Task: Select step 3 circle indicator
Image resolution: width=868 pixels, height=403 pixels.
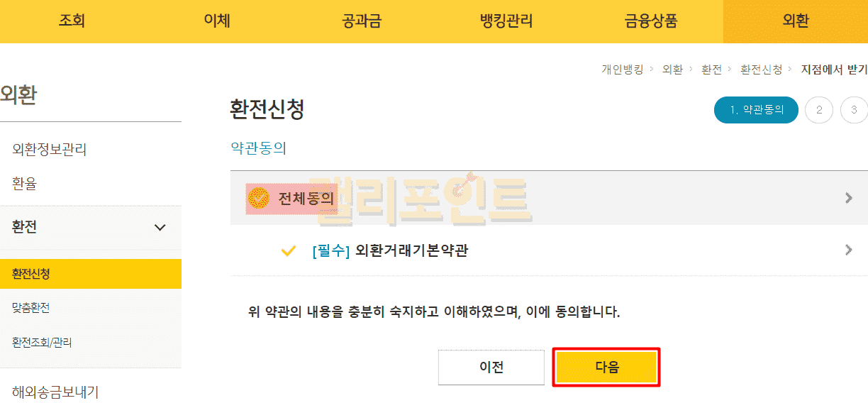Action: click(x=854, y=110)
